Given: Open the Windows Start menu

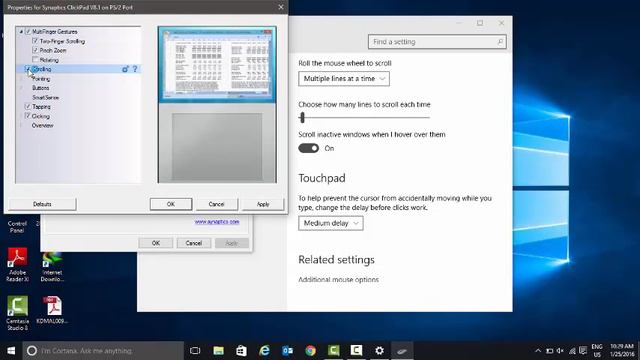Looking at the screenshot, I should 11,351.
